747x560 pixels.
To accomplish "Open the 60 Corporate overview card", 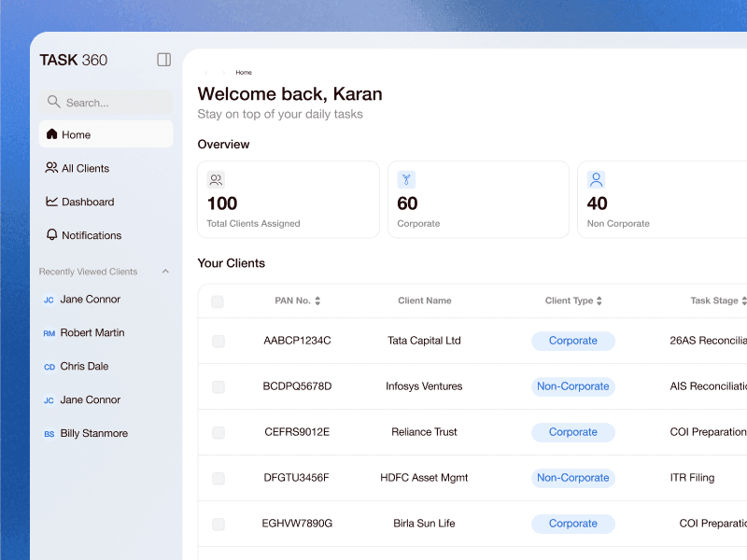I will tap(478, 200).
